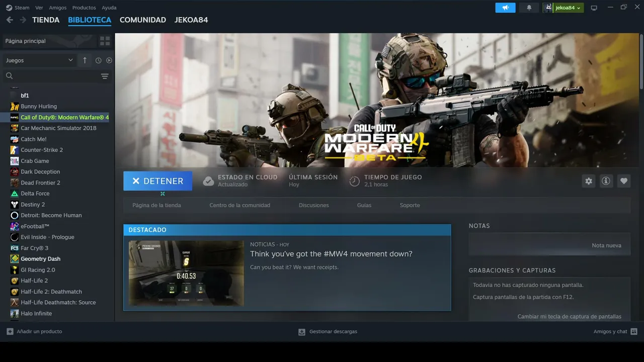
Task: Open the Soporte link
Action: pos(410,205)
